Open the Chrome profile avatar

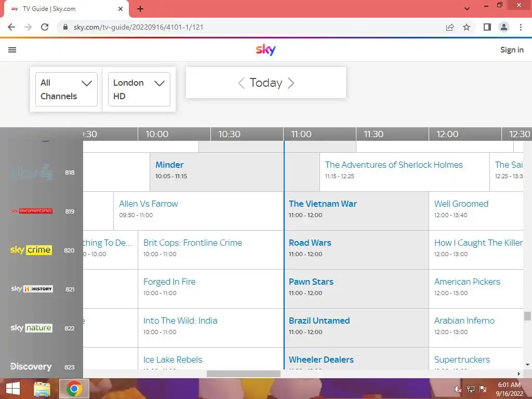(x=504, y=27)
